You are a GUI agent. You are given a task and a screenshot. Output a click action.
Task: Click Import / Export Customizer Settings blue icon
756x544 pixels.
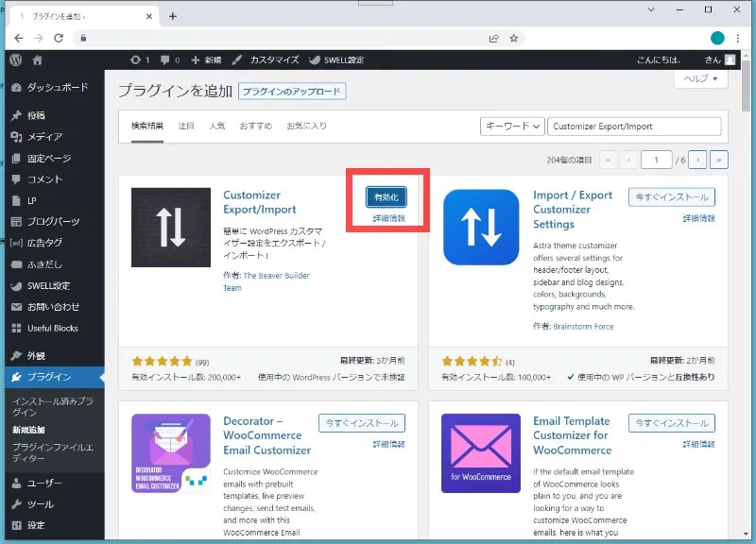pyautogui.click(x=481, y=228)
